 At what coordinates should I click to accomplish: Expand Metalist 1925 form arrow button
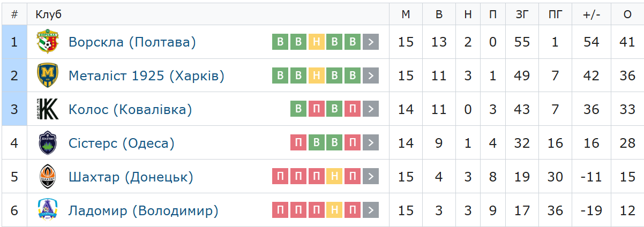pos(371,75)
